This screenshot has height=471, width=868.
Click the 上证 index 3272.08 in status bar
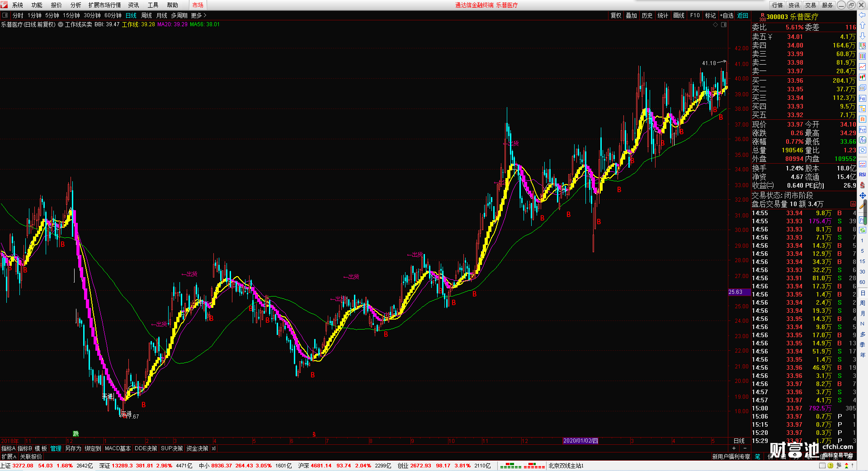pyautogui.click(x=17, y=466)
